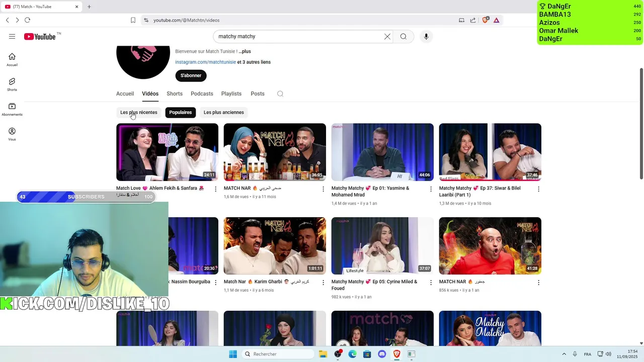Image resolution: width=644 pixels, height=362 pixels.
Task: Open Match Love Ahlem Fekih & Sanfara thumbnail
Action: (167, 152)
